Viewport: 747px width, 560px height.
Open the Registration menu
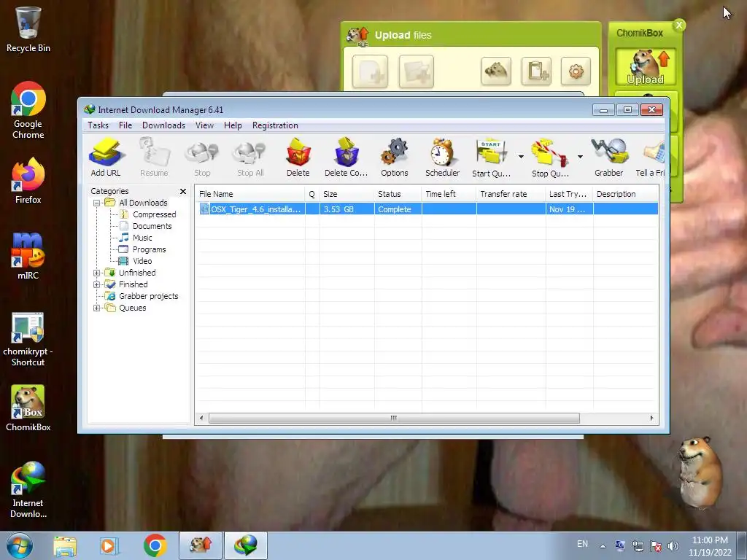(275, 125)
